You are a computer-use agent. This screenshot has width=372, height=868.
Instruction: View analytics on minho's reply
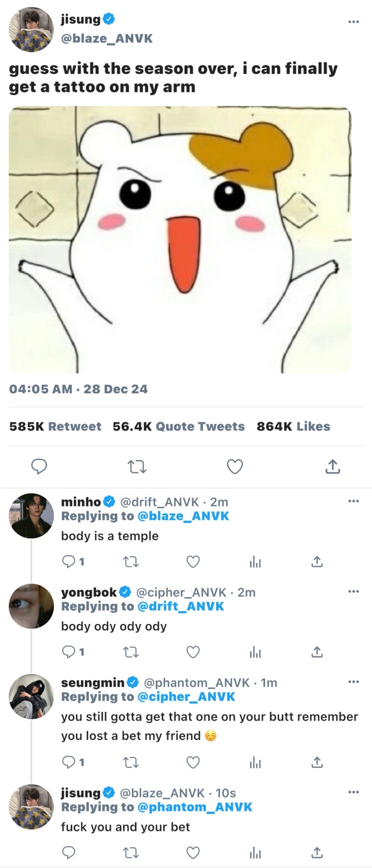click(255, 562)
